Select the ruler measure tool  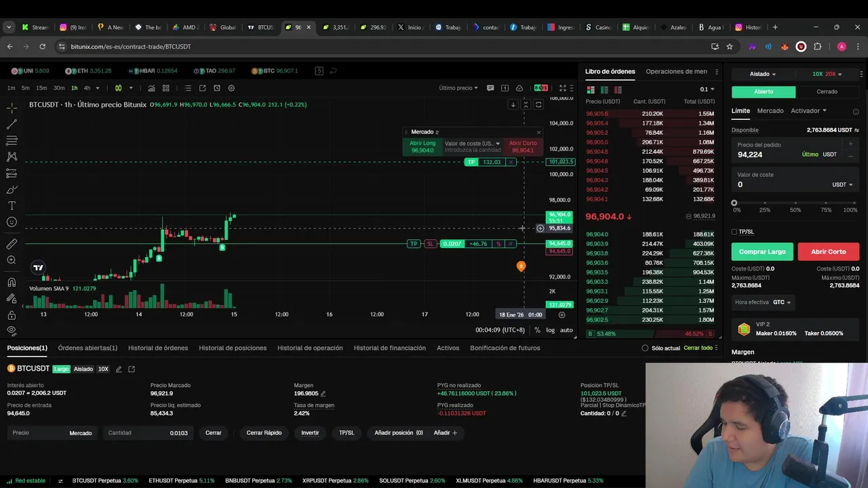click(x=12, y=244)
